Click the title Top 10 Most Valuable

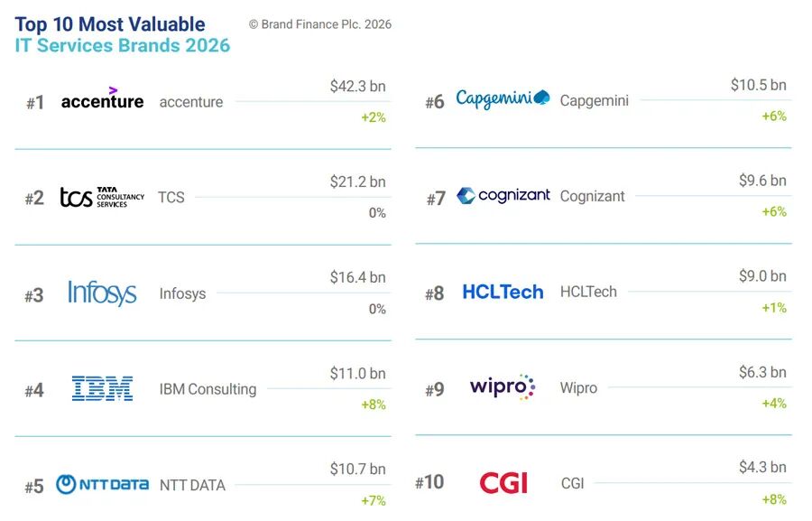110,24
